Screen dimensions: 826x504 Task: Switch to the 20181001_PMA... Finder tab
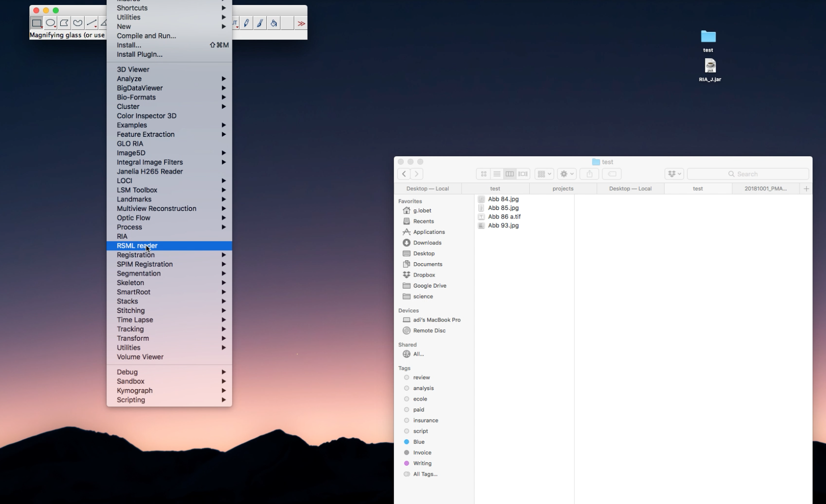766,189
